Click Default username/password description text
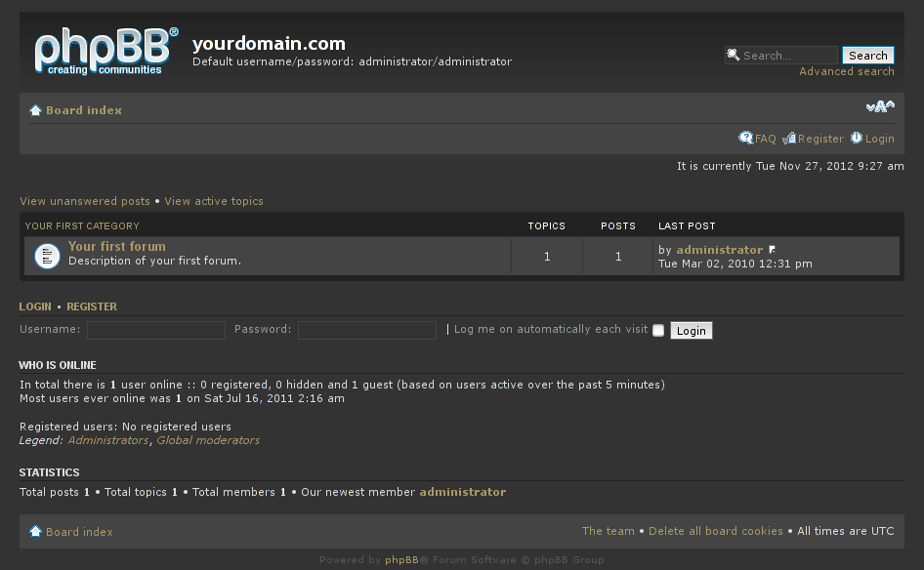 [352, 61]
